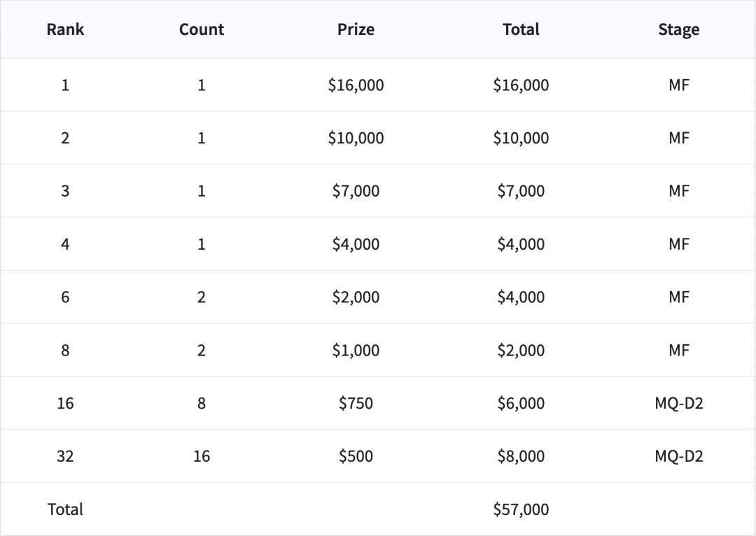Click the Rank column header

65,29
